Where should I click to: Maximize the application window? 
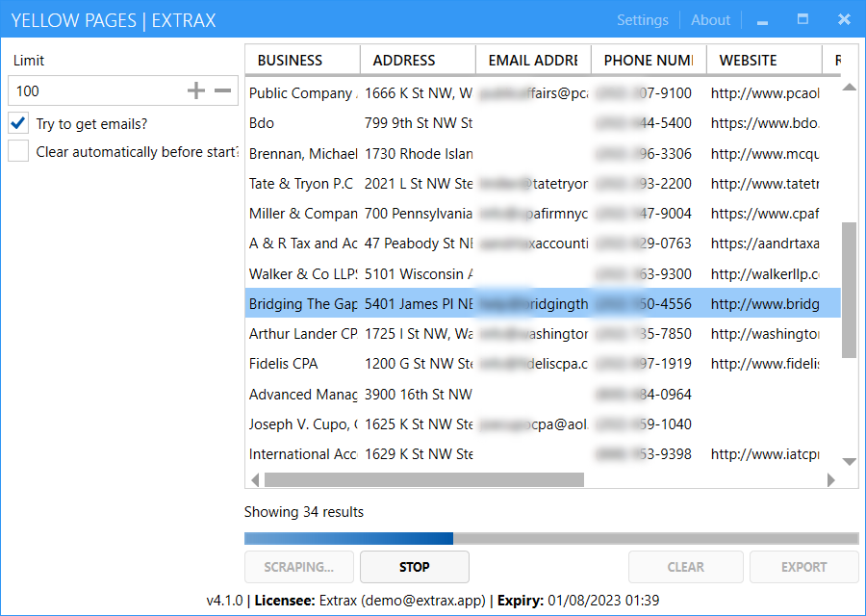point(802,19)
